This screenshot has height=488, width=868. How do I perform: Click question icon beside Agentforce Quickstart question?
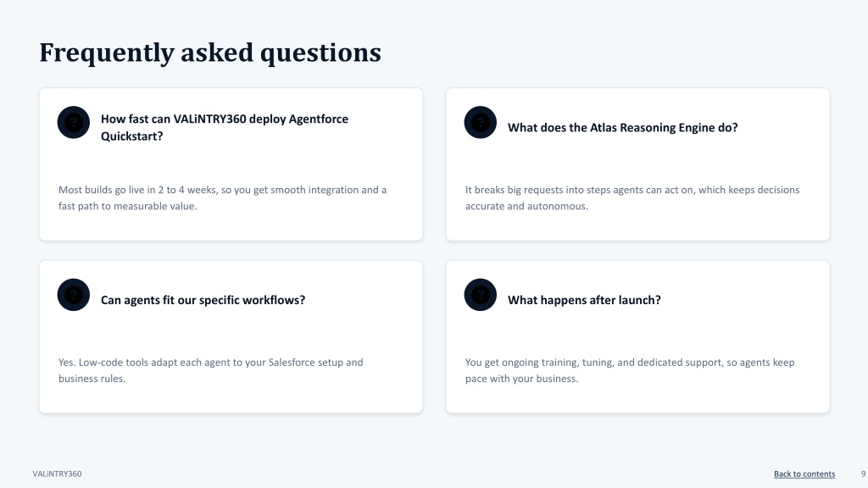(x=74, y=122)
